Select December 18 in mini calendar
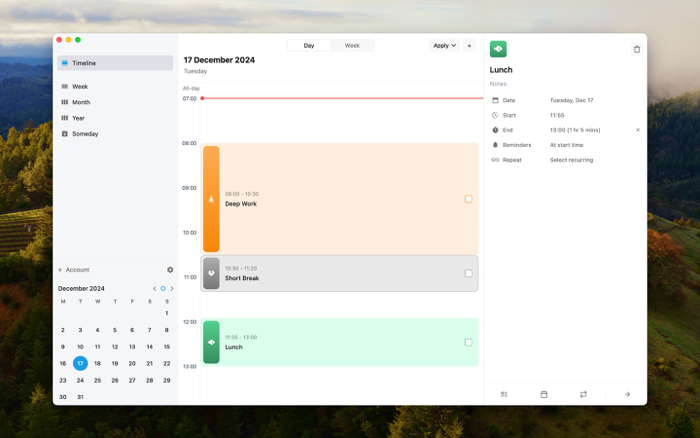Screen dimensions: 700x438 click(x=97, y=363)
